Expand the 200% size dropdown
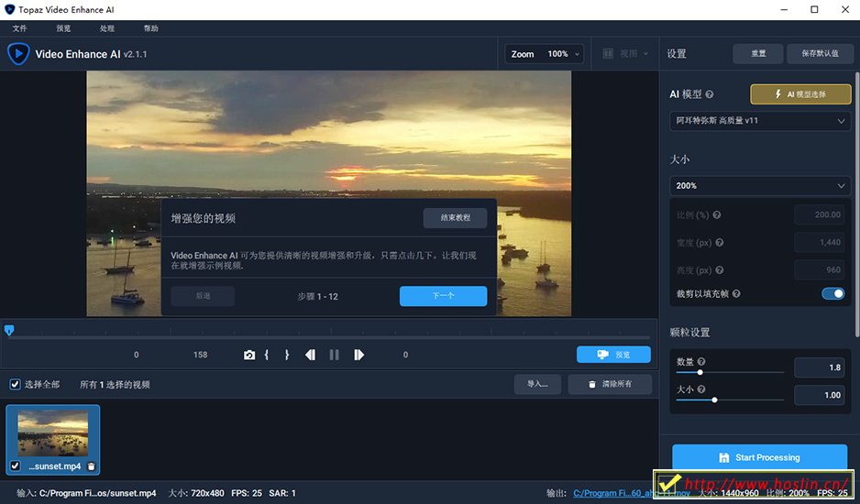This screenshot has height=504, width=860. coord(760,186)
